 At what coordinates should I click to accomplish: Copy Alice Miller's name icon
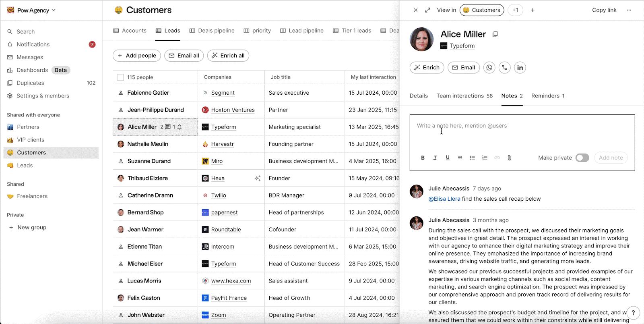click(x=495, y=34)
